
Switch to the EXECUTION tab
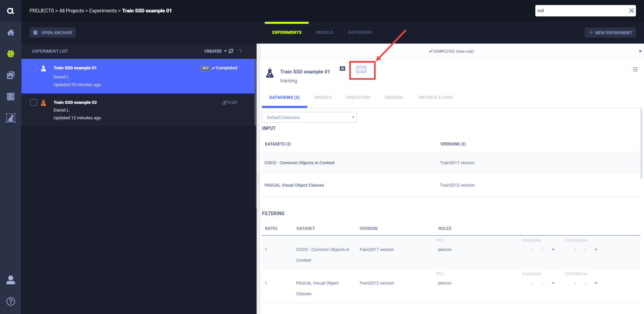click(x=358, y=98)
